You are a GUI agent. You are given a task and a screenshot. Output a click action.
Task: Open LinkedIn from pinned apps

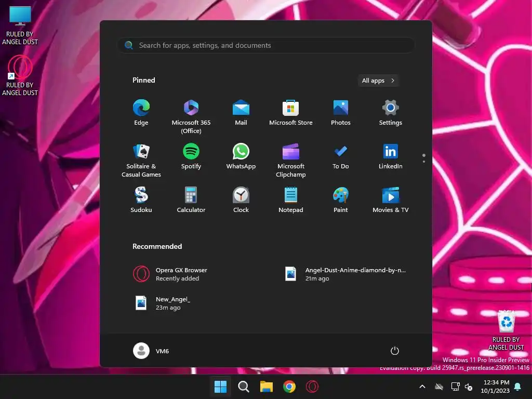tap(391, 157)
